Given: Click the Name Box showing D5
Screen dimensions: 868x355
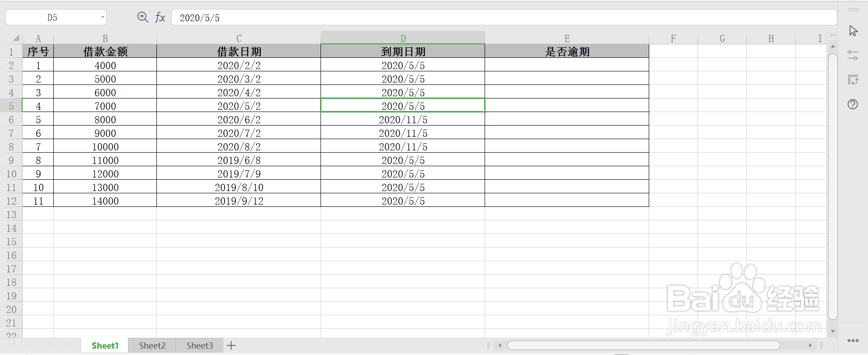Looking at the screenshot, I should [52, 18].
